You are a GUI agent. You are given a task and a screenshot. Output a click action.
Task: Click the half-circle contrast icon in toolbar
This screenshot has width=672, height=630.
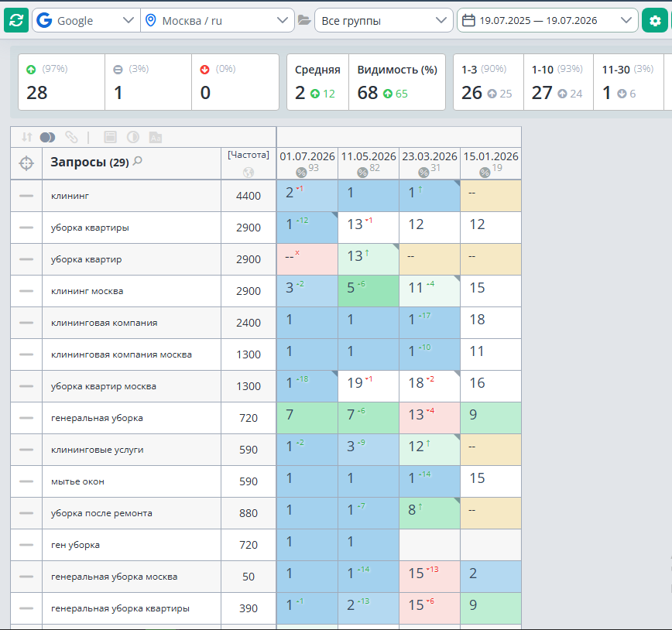tap(133, 137)
